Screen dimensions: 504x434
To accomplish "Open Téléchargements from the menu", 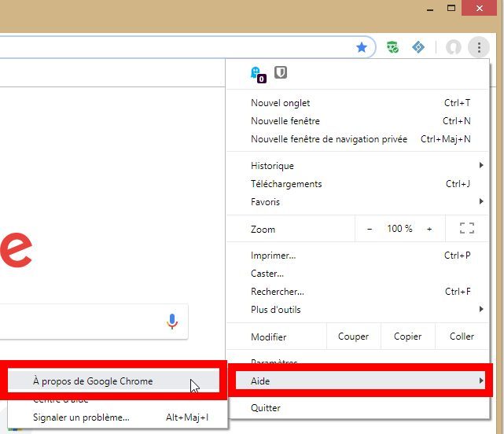I will (358, 183).
